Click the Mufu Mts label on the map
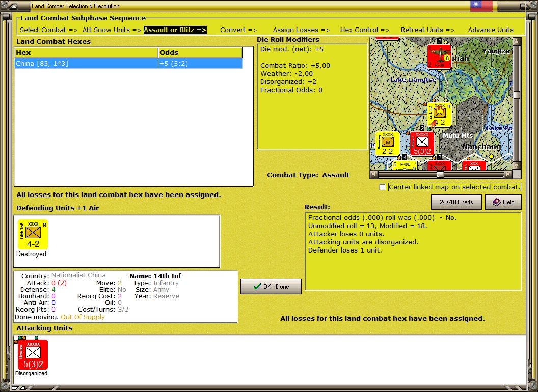538x392 pixels. [x=458, y=136]
